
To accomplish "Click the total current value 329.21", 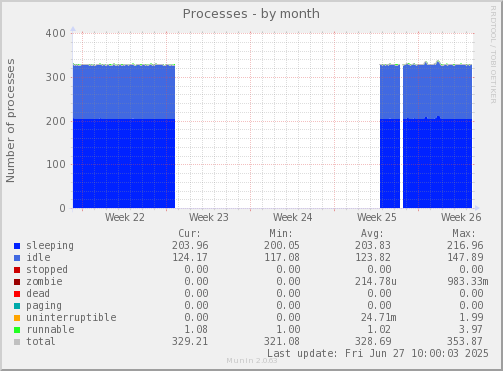I will point(190,341).
